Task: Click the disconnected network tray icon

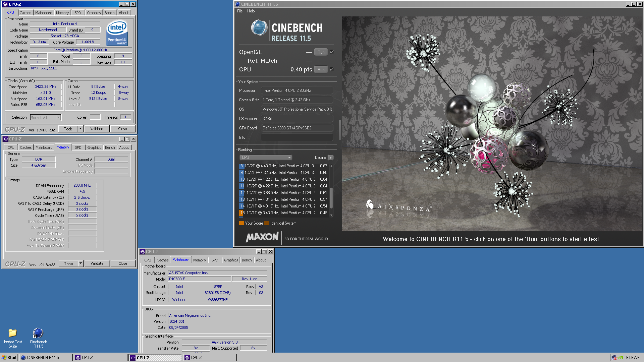Action: (x=614, y=358)
